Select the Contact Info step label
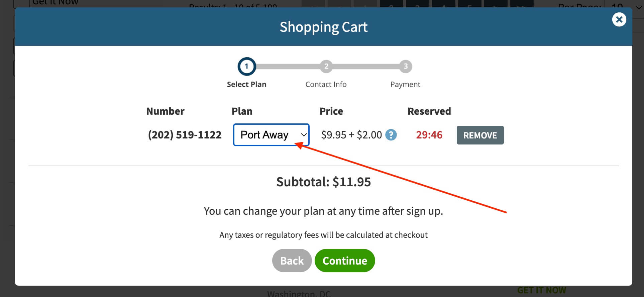Image resolution: width=644 pixels, height=297 pixels. [x=326, y=84]
